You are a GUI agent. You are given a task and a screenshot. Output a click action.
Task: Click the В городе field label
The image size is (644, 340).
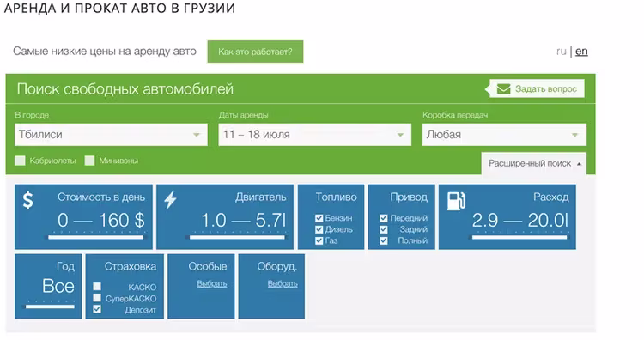(x=32, y=115)
